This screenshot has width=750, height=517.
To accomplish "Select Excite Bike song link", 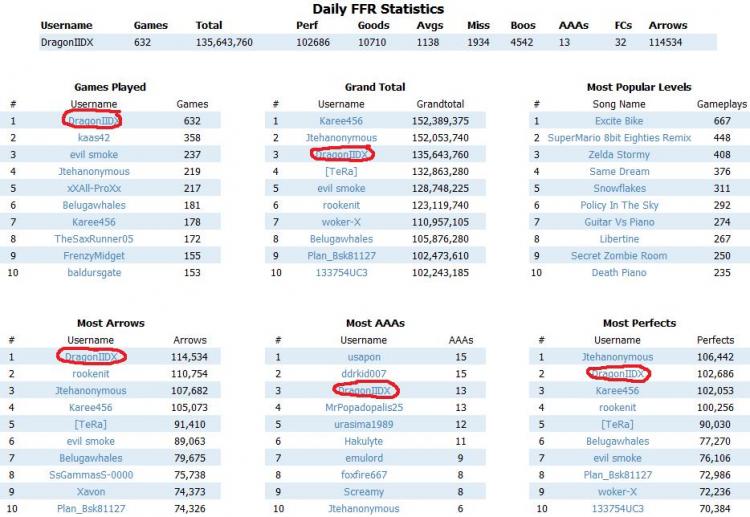I will 619,121.
